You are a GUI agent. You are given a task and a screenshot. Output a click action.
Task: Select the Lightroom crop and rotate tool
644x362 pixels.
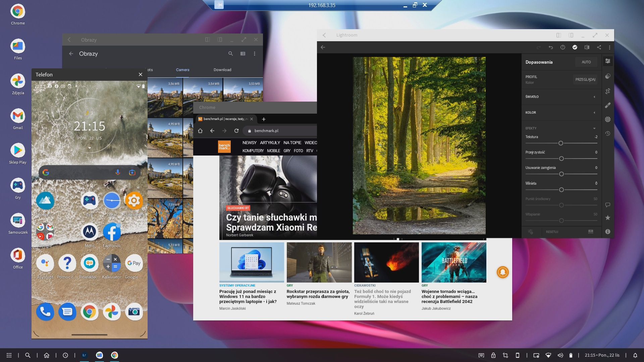tap(607, 91)
